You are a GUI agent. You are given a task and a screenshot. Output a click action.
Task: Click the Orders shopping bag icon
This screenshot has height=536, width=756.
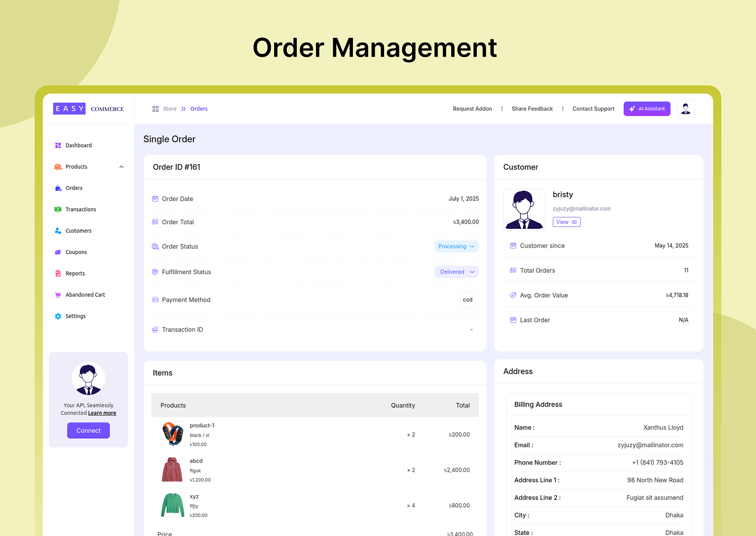click(58, 188)
